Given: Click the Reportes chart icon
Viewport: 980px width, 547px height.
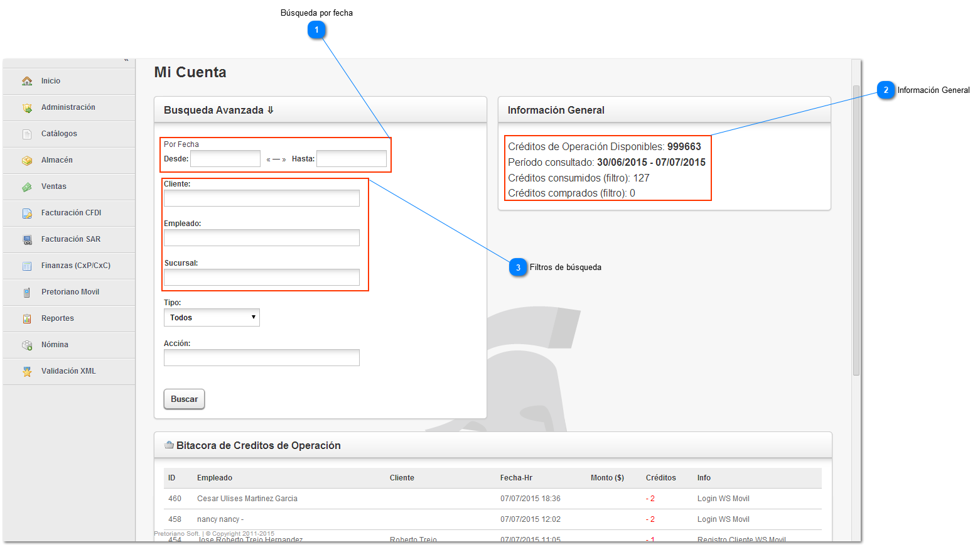Looking at the screenshot, I should (x=27, y=318).
